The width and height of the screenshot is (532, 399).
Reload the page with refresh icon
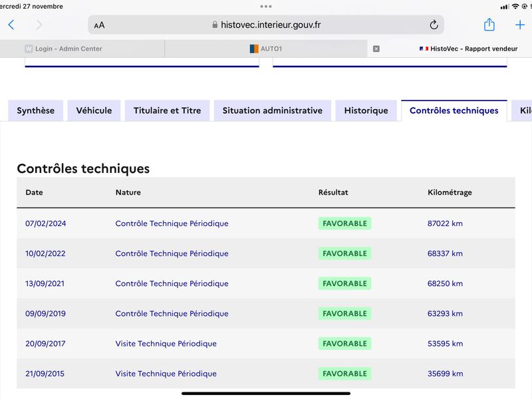(x=434, y=25)
